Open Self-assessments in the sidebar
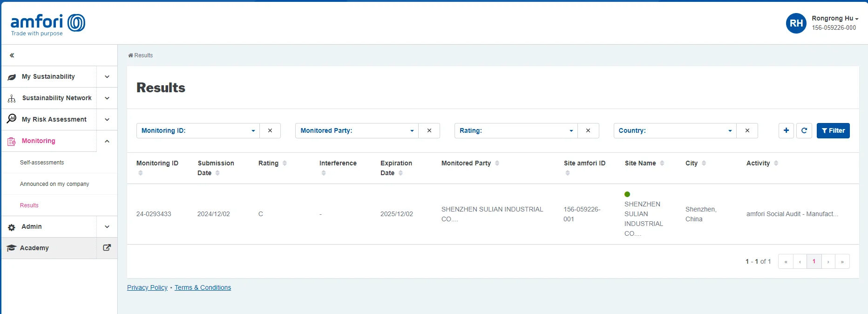868x314 pixels. tap(42, 163)
